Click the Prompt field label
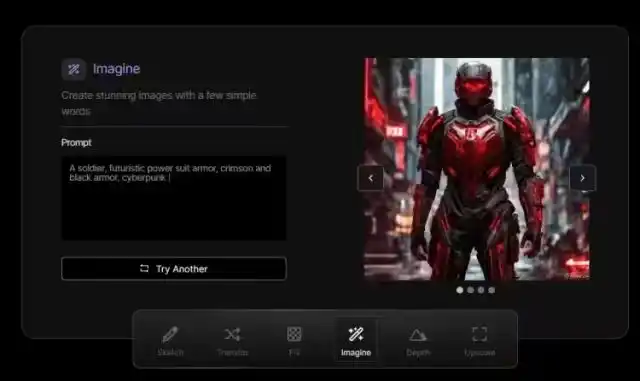The width and height of the screenshot is (640, 381). coord(76,143)
